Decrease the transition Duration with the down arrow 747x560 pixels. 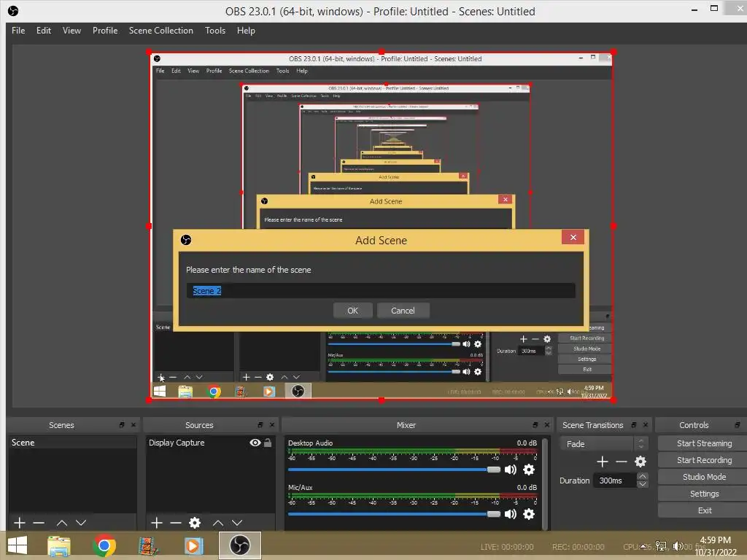click(642, 484)
